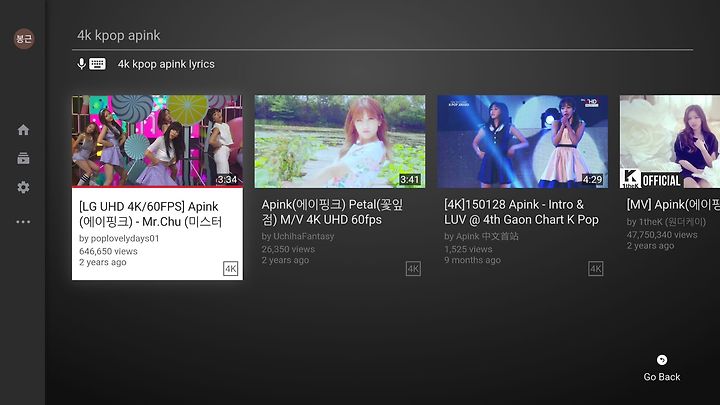
Task: Open title '[MV] Apink' by 1theK
Action: [673, 205]
